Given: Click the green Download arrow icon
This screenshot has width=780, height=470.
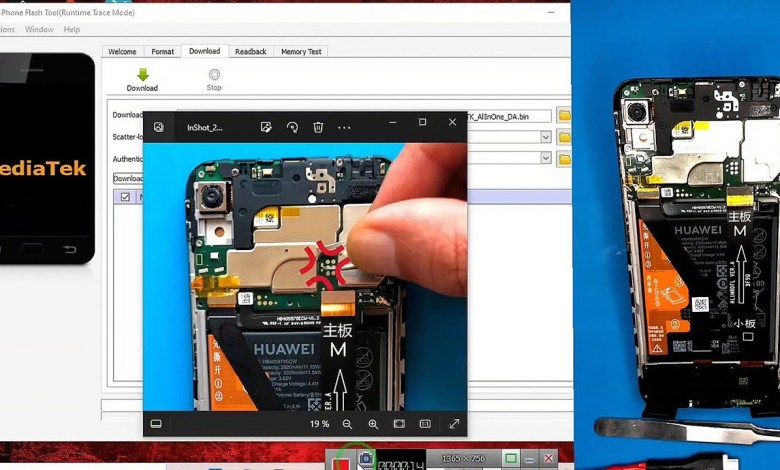Looking at the screenshot, I should point(143,75).
